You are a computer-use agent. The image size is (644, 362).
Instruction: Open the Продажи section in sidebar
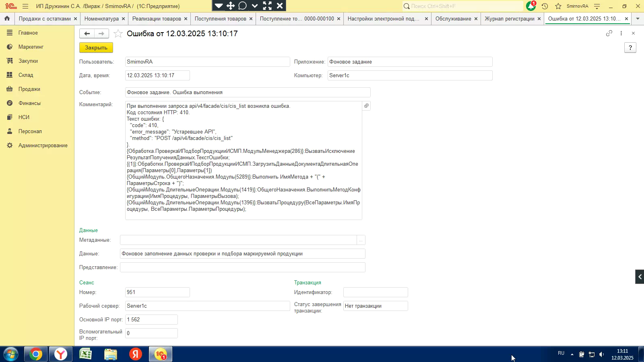coord(29,89)
